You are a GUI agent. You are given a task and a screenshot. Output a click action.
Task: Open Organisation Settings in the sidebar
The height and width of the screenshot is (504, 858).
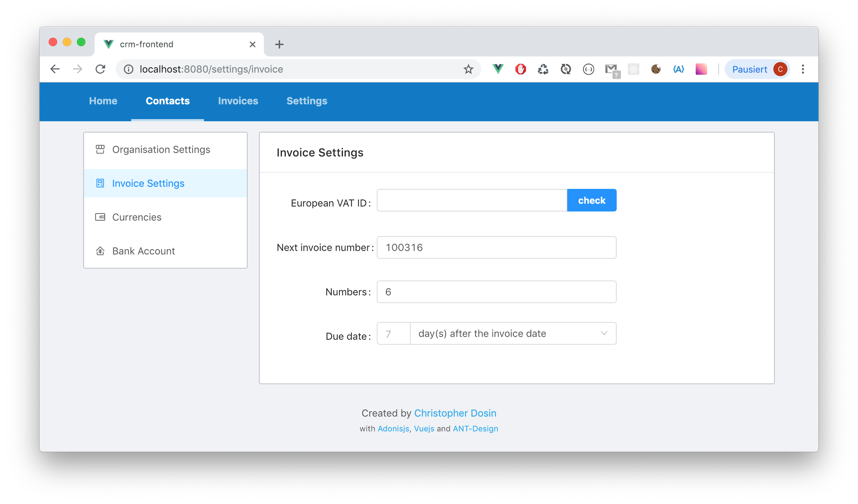coord(161,150)
